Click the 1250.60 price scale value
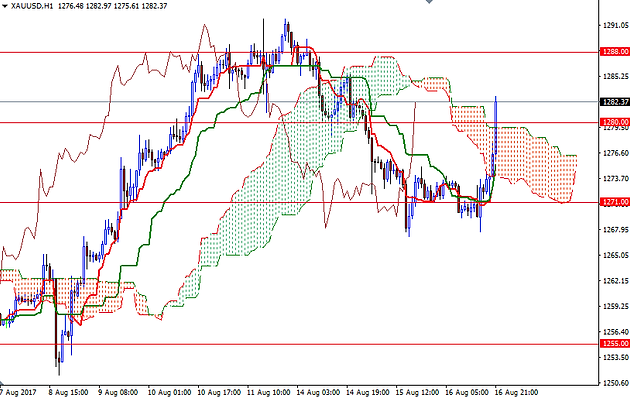This screenshot has height=398, width=630. [x=616, y=383]
